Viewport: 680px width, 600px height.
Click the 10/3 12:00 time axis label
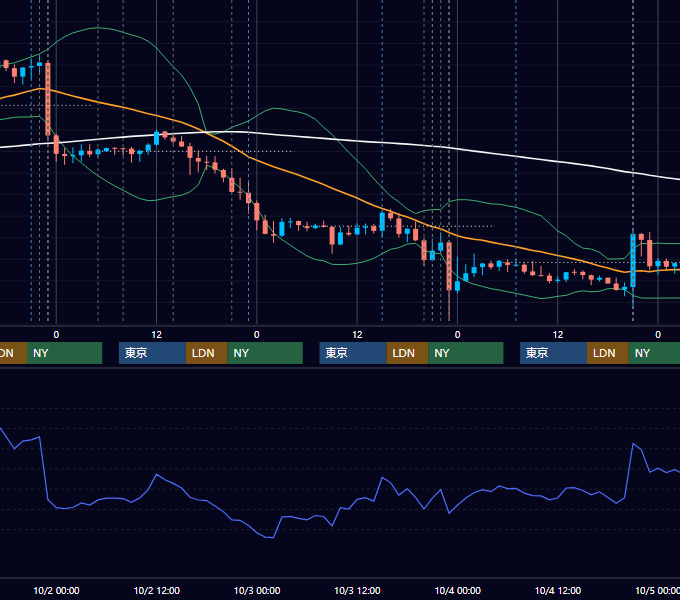pyautogui.click(x=357, y=590)
